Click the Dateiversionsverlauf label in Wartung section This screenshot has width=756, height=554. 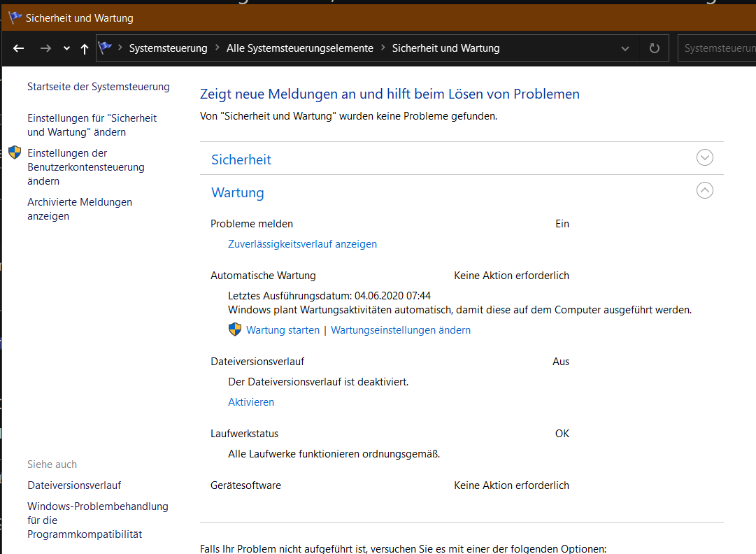257,362
